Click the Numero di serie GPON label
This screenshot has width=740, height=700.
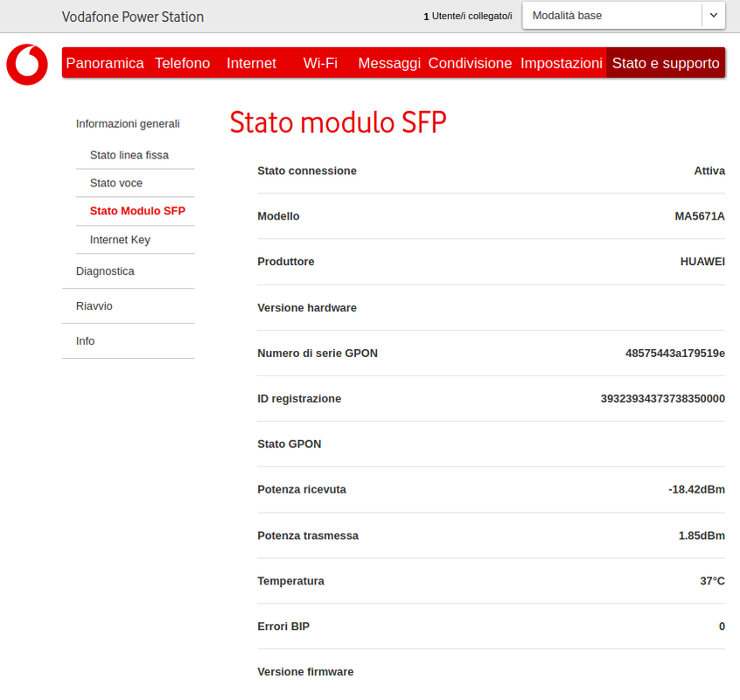pyautogui.click(x=318, y=353)
